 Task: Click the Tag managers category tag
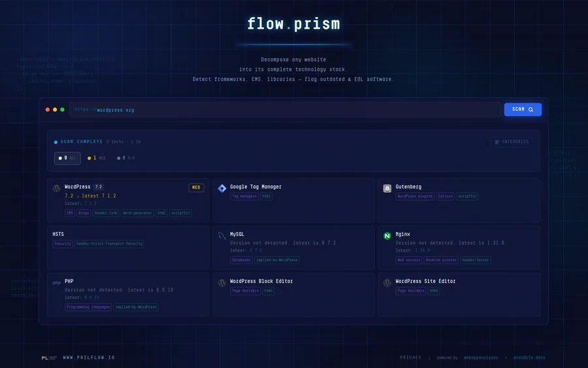[x=244, y=196]
